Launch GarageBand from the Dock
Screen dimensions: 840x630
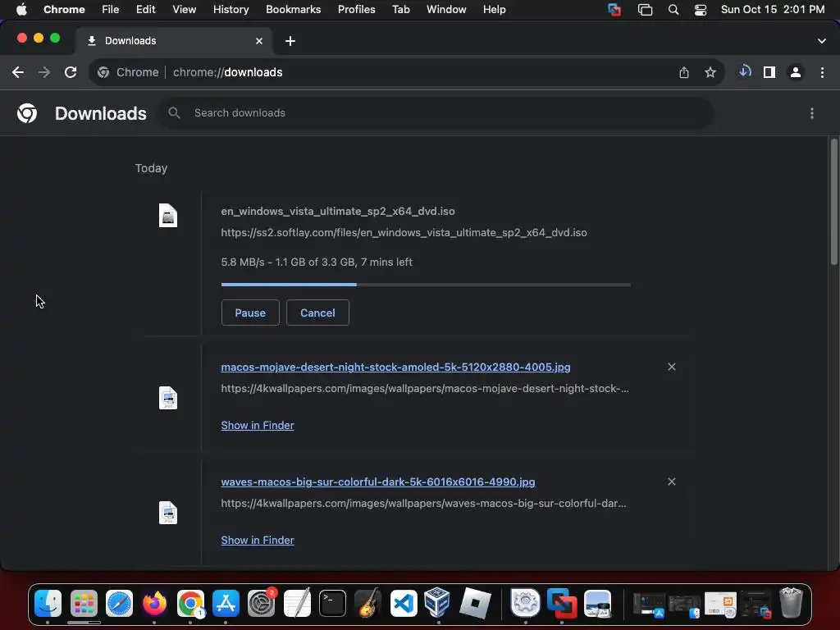point(367,603)
